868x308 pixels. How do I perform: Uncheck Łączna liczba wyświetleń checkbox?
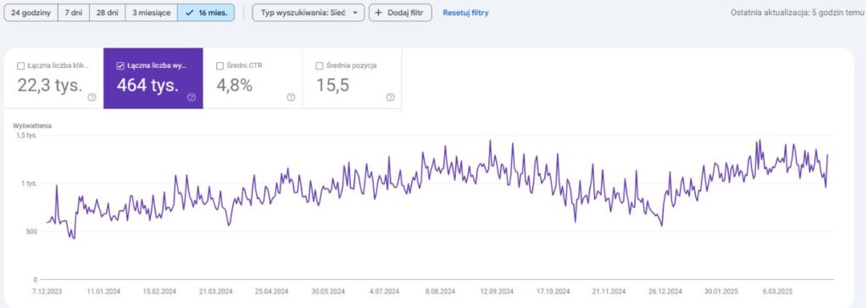tap(120, 66)
